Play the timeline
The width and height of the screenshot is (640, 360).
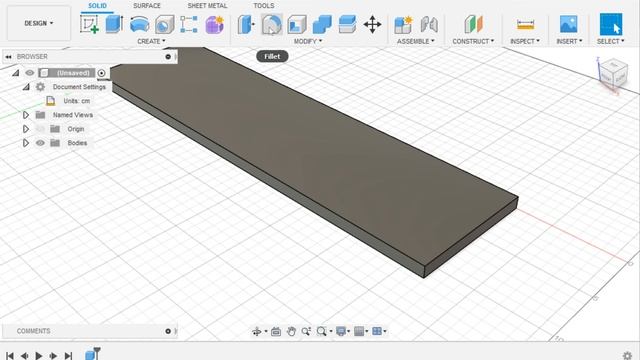click(39, 356)
